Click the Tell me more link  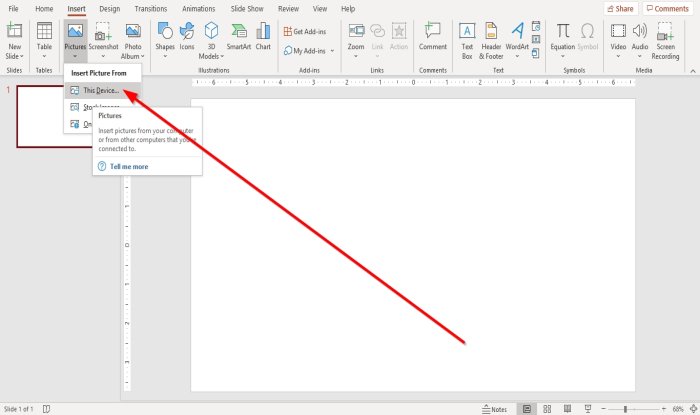tap(129, 166)
